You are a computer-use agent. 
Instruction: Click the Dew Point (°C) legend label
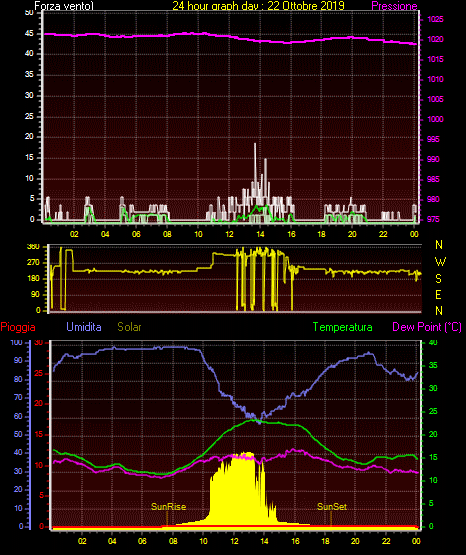[x=427, y=327]
